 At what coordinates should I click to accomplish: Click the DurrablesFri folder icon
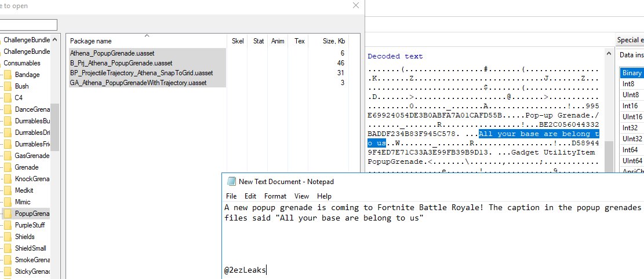pyautogui.click(x=8, y=144)
